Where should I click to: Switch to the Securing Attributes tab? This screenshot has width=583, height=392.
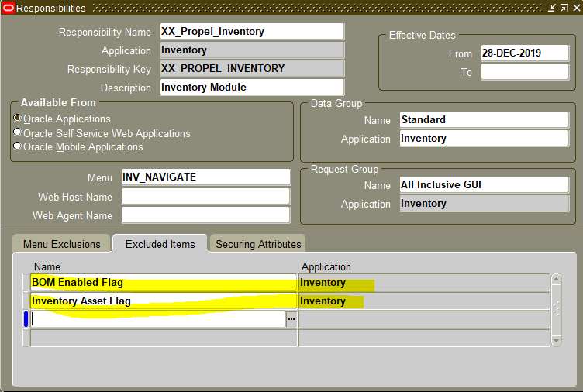click(258, 244)
